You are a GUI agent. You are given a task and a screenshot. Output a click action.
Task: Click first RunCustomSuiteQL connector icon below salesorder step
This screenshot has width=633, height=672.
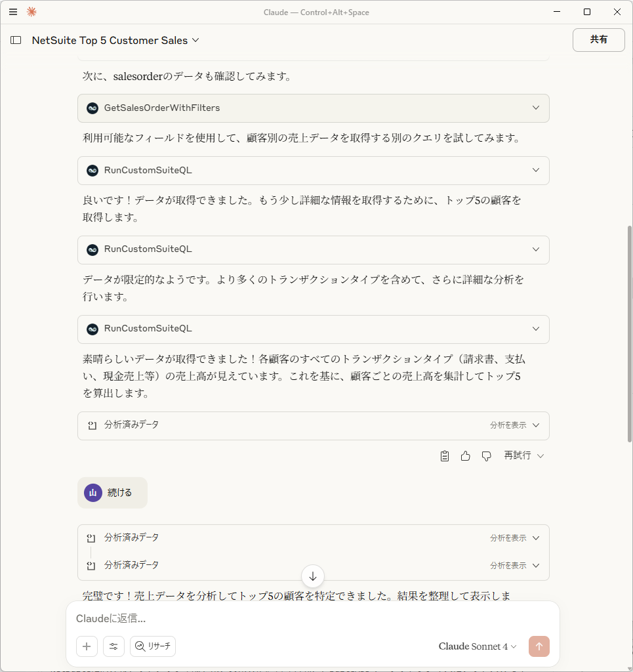tap(92, 171)
